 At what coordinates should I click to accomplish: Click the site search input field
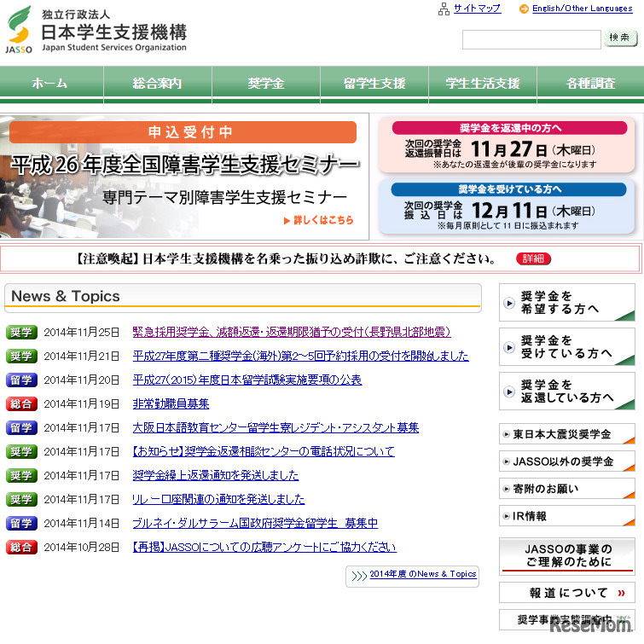click(x=531, y=39)
